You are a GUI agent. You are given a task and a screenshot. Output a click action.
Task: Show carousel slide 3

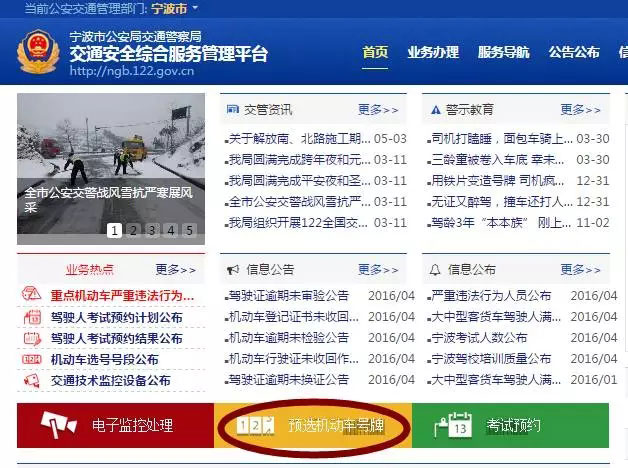[x=152, y=230]
